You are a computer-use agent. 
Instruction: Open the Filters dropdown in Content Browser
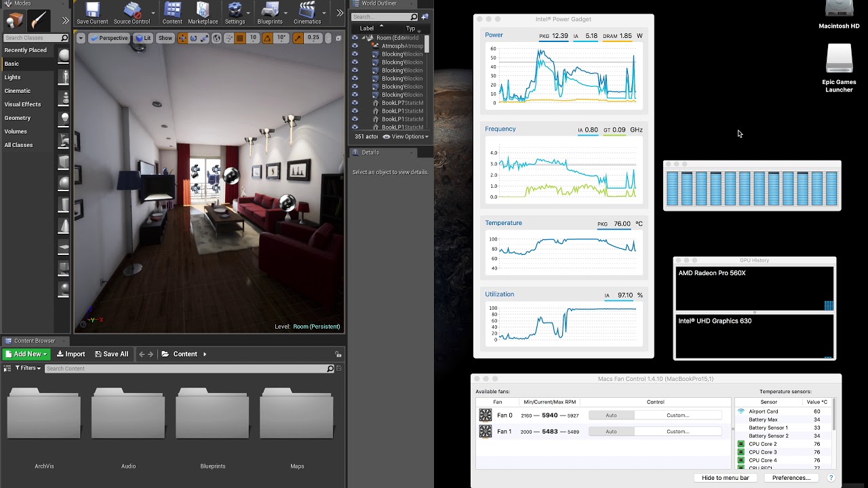[x=28, y=368]
